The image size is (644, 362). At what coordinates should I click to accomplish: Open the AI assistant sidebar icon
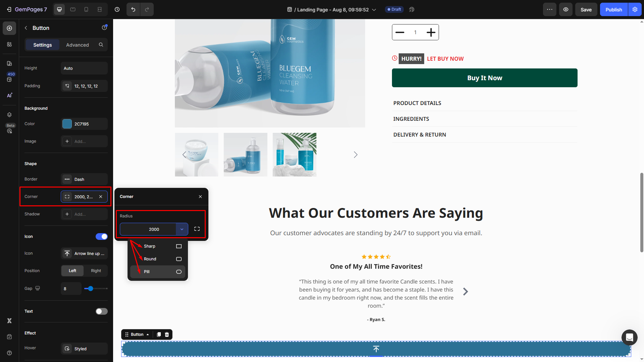click(9, 95)
